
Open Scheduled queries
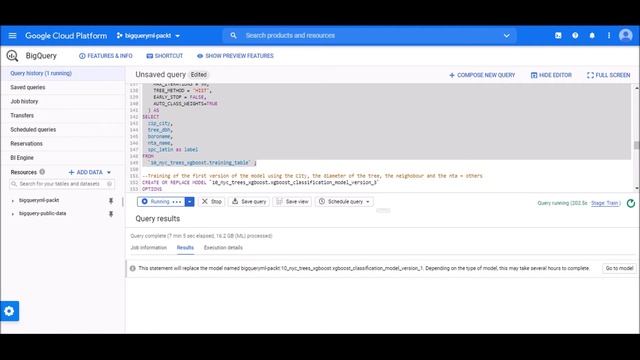point(63,129)
